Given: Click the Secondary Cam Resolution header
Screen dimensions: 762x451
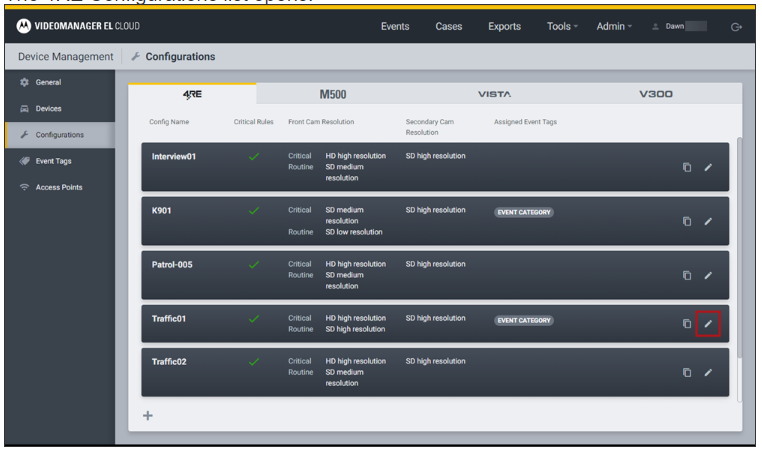Looking at the screenshot, I should pos(430,127).
